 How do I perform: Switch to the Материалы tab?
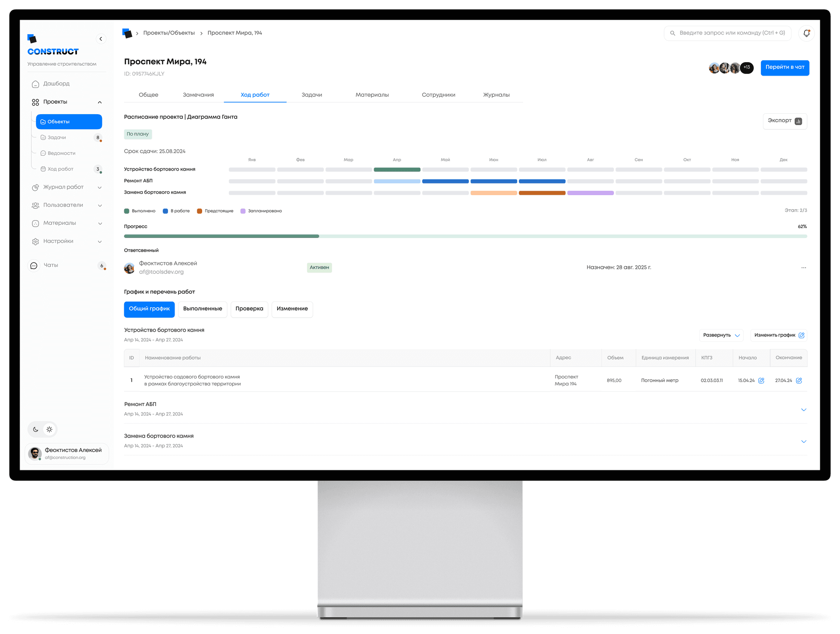pos(372,95)
